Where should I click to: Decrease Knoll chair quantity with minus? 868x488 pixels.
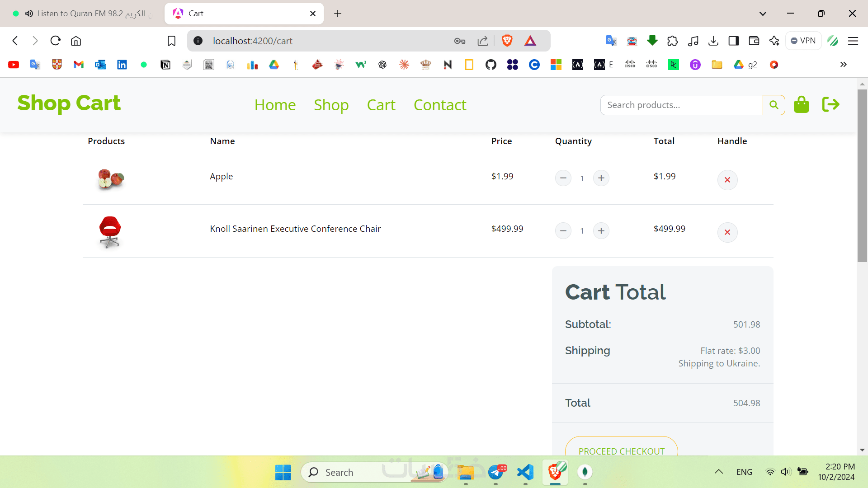coord(563,231)
